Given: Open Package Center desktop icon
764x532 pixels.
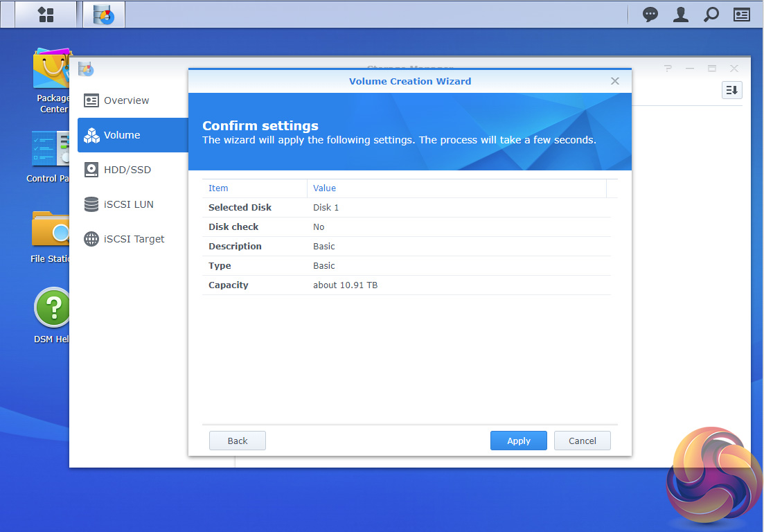Looking at the screenshot, I should [x=52, y=81].
